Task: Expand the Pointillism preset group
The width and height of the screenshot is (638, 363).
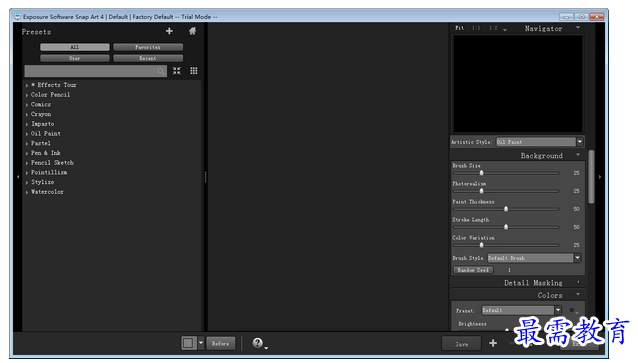Action: tap(27, 173)
